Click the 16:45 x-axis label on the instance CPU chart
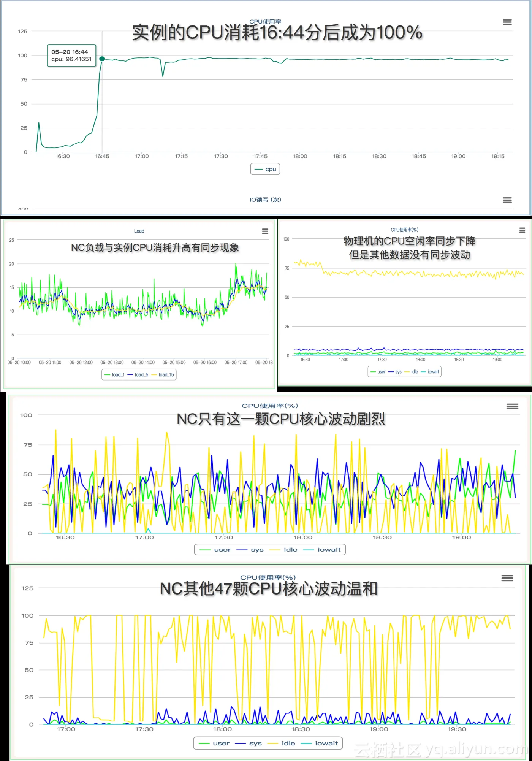Screen dimensions: 532x761 click(102, 156)
